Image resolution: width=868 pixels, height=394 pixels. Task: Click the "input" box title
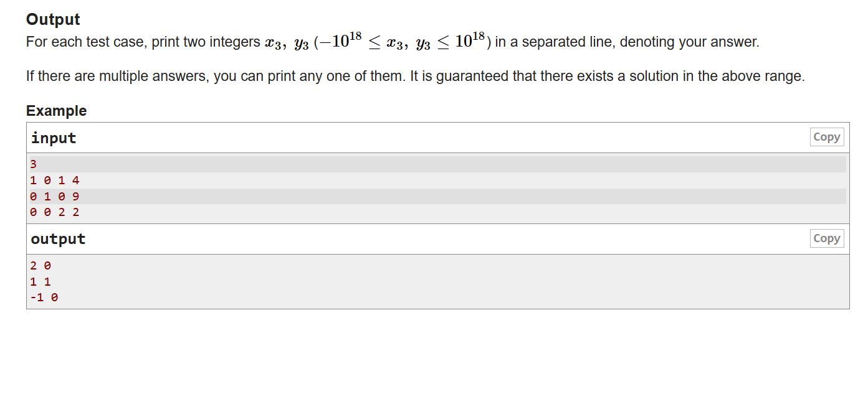click(x=54, y=138)
